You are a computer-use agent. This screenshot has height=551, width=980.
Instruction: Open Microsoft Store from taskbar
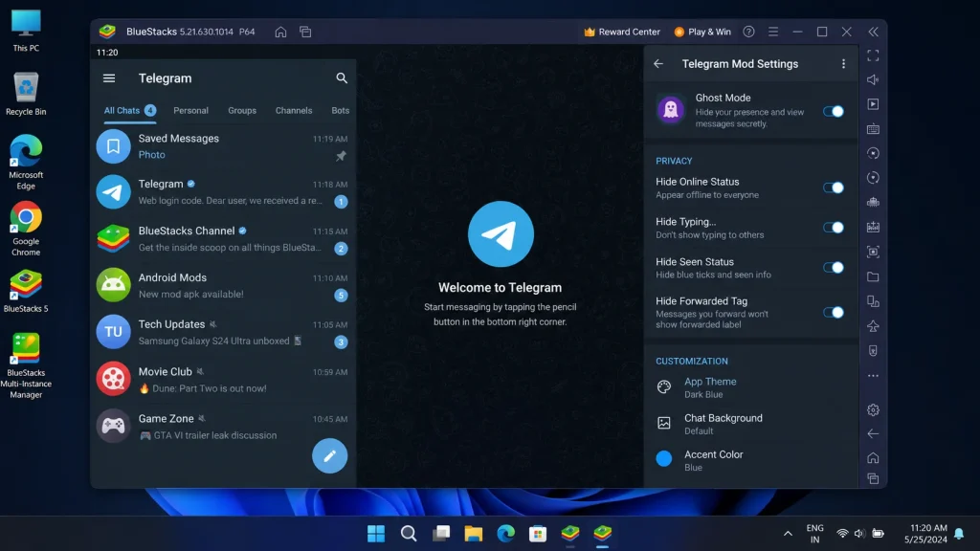(538, 534)
